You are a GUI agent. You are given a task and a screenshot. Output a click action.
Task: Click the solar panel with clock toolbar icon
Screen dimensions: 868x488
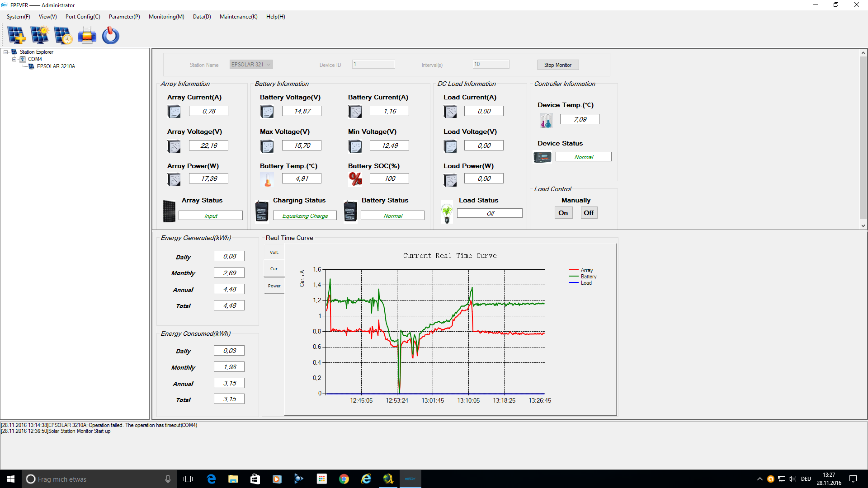click(x=63, y=35)
